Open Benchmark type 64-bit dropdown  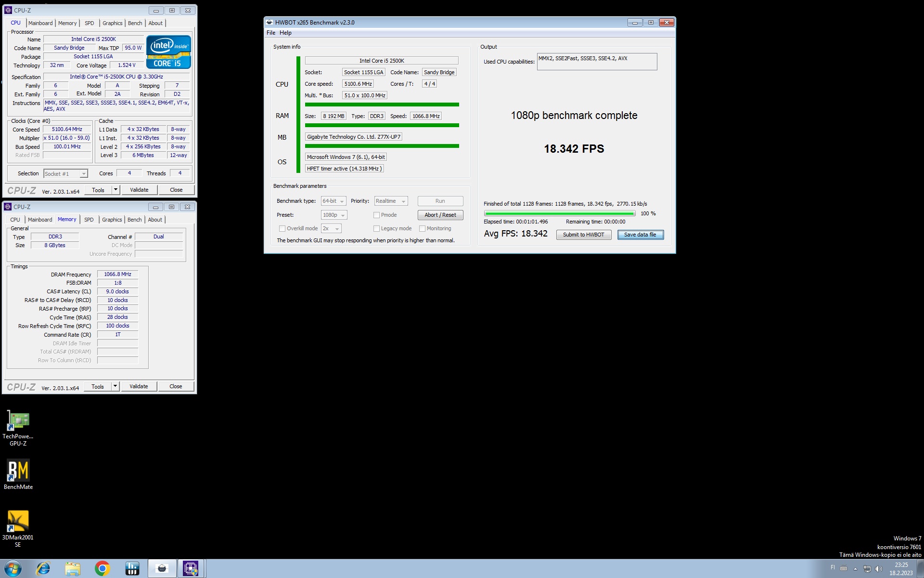pos(334,201)
